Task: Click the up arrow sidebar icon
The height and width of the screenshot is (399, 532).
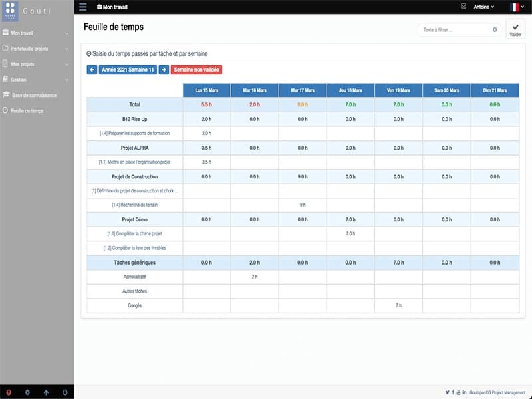Action: pyautogui.click(x=46, y=392)
